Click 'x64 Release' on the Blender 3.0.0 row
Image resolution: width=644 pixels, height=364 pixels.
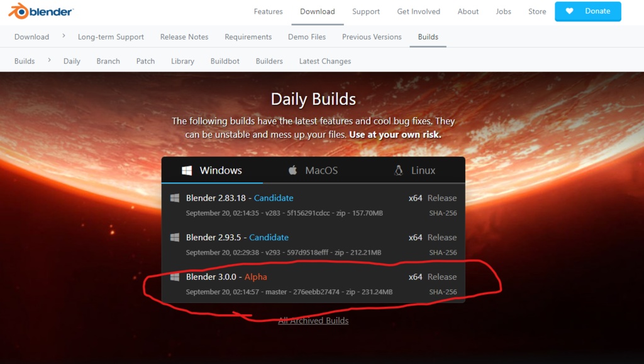[433, 277]
